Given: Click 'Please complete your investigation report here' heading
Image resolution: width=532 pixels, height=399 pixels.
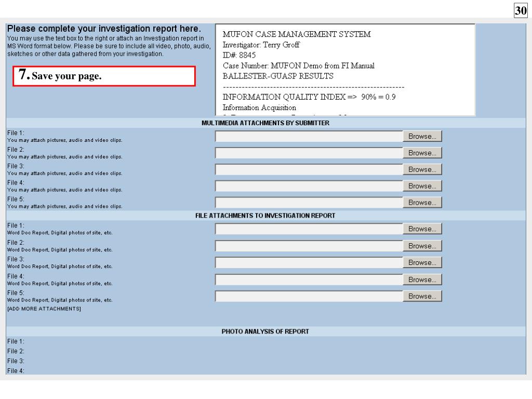Looking at the screenshot, I should click(104, 29).
